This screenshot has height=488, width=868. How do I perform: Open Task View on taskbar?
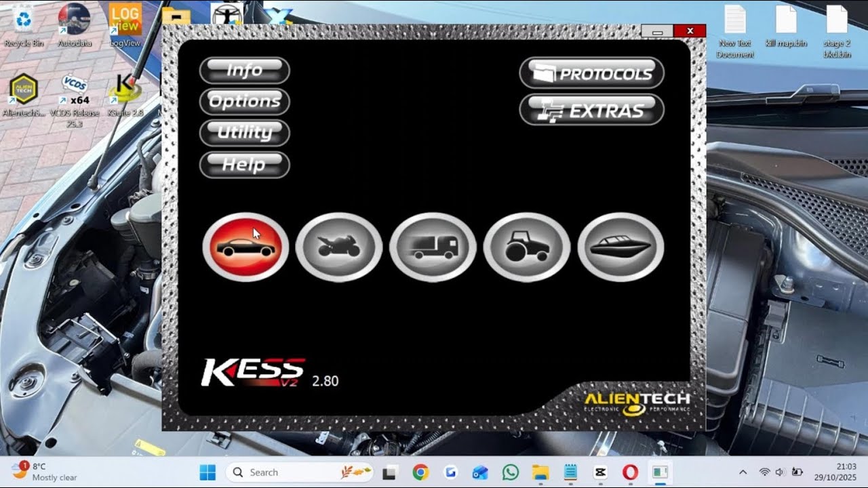(389, 472)
